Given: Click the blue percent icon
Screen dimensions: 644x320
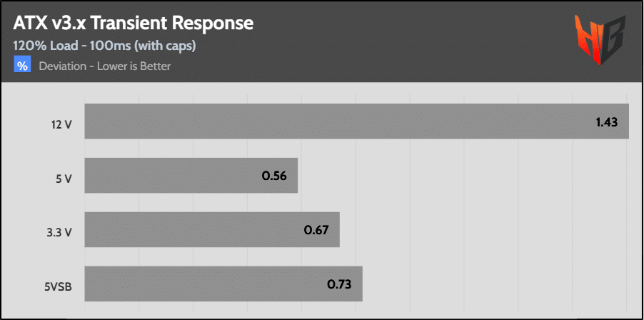Looking at the screenshot, I should (22, 66).
